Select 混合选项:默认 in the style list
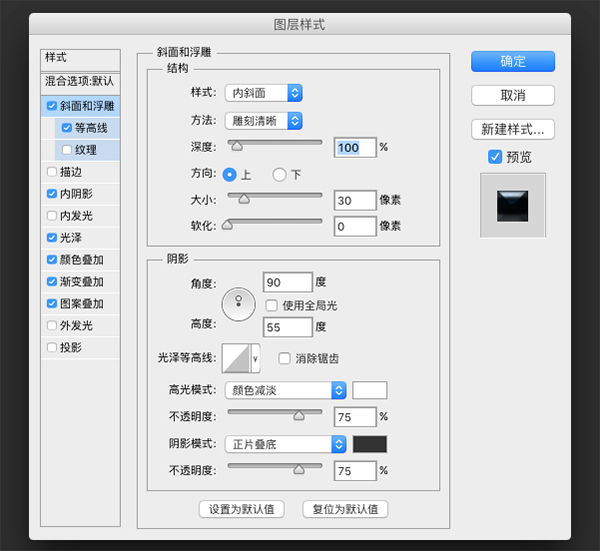The width and height of the screenshot is (600, 551). pyautogui.click(x=80, y=80)
